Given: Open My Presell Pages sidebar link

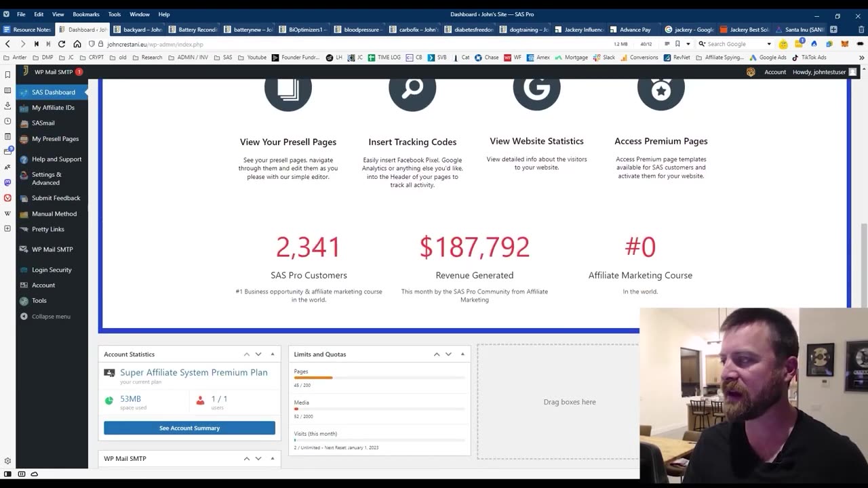Looking at the screenshot, I should (52, 139).
